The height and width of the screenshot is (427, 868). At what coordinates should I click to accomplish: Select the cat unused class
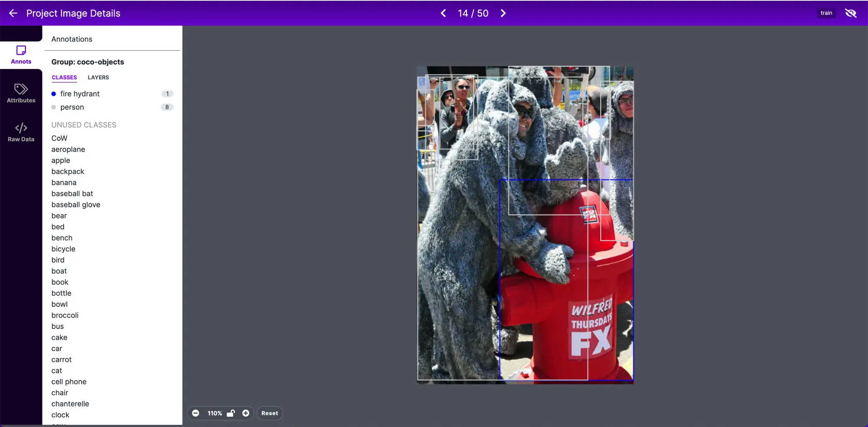click(57, 371)
